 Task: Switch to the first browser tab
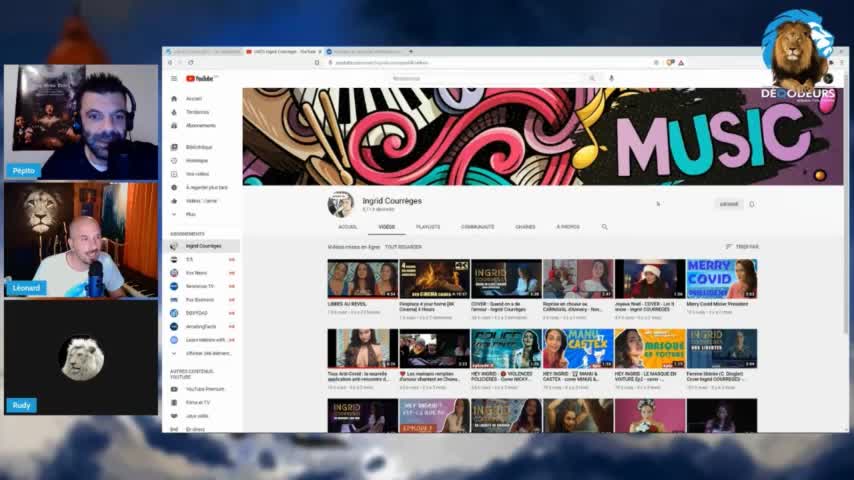[203, 51]
